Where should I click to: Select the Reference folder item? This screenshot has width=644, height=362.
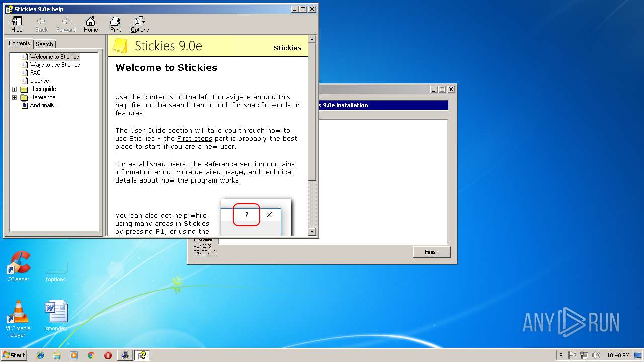point(43,97)
